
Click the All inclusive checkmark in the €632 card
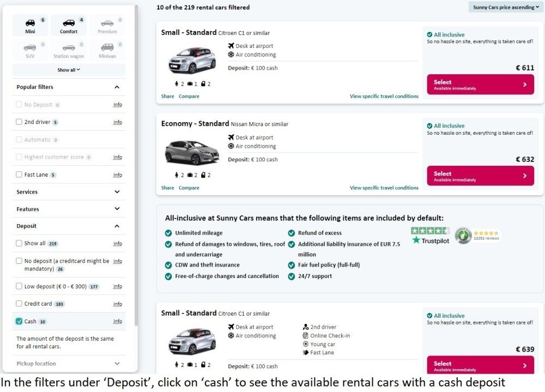click(429, 126)
